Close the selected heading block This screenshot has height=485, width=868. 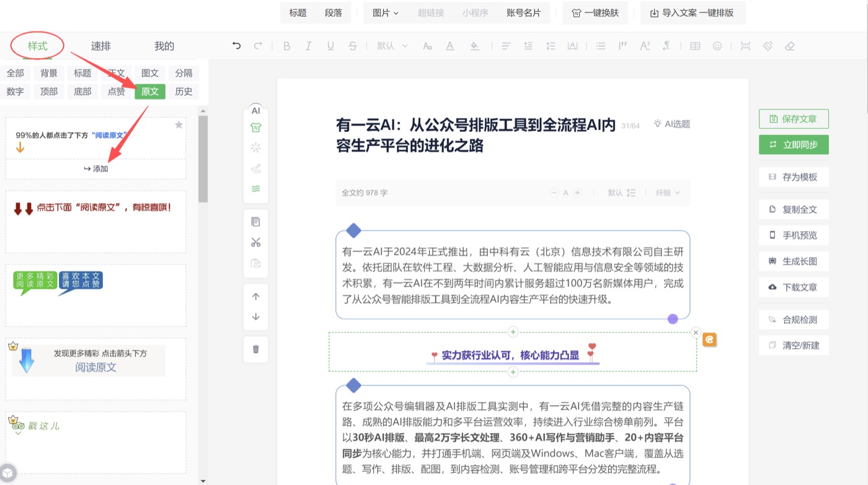[x=696, y=333]
